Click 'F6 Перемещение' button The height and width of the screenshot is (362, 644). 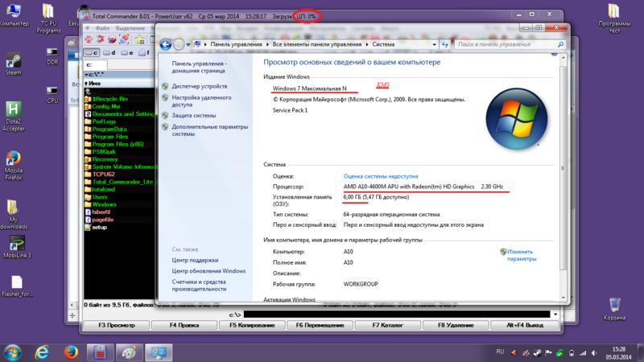point(320,325)
